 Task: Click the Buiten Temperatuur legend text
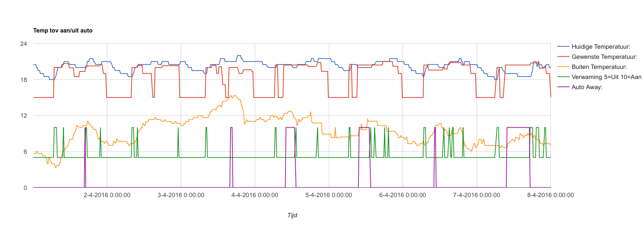click(x=599, y=67)
